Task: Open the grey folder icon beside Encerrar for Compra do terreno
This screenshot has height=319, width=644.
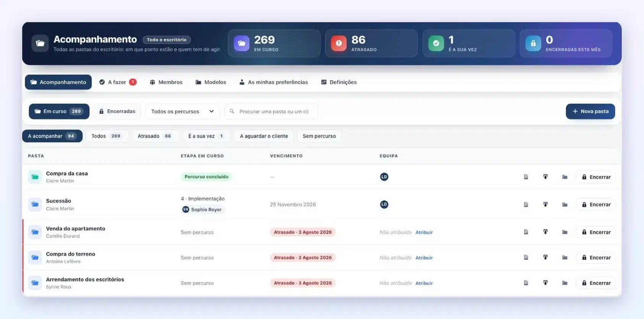Action: (565, 257)
